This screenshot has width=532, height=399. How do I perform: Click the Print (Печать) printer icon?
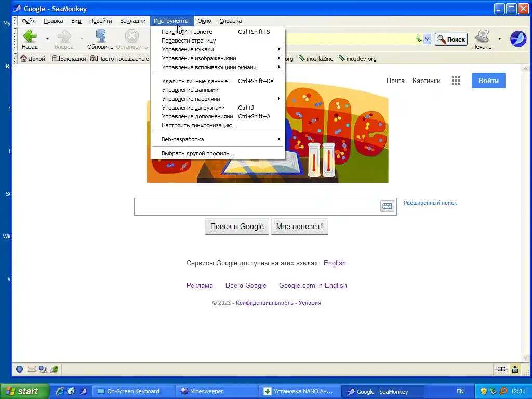(x=482, y=36)
